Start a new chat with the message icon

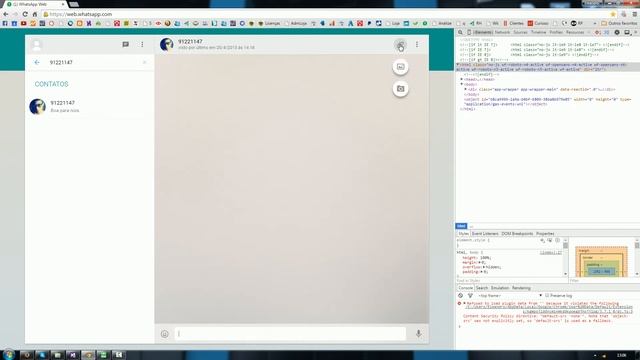(x=126, y=44)
